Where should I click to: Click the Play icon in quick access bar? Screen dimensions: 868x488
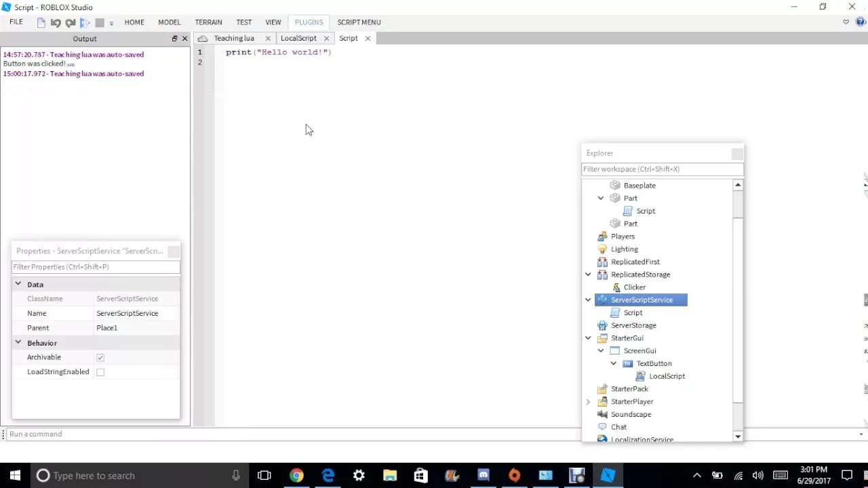(x=85, y=22)
